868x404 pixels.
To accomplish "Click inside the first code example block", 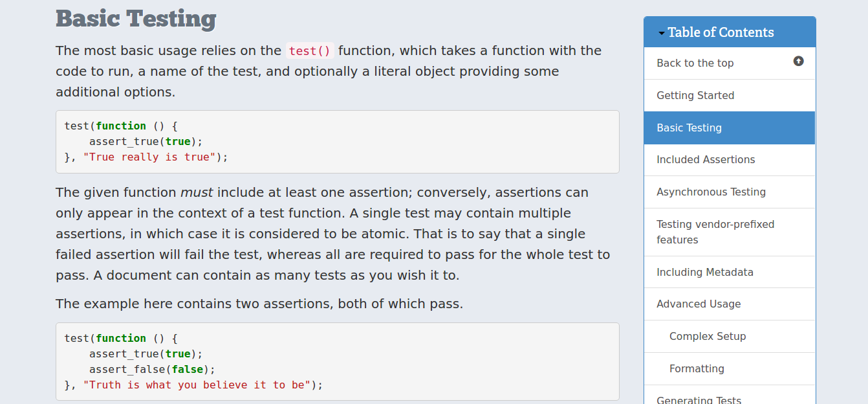I will 338,142.
